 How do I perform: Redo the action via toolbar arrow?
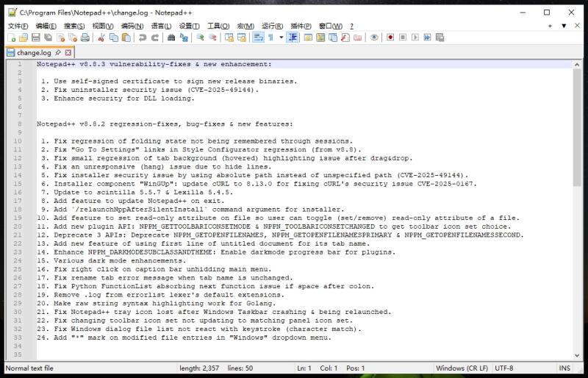(154, 38)
